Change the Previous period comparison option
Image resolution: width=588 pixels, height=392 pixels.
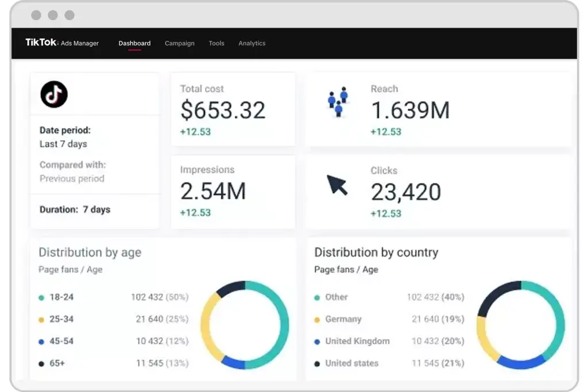(72, 178)
